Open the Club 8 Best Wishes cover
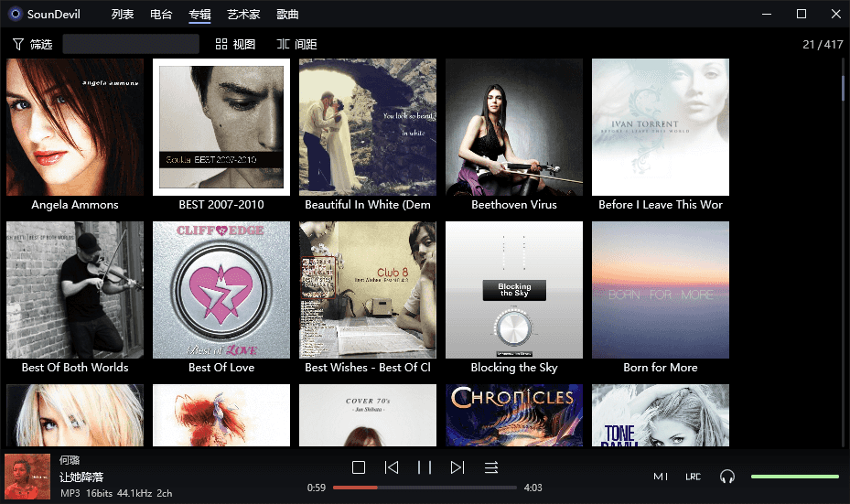Image resolution: width=850 pixels, height=504 pixels. 368,289
